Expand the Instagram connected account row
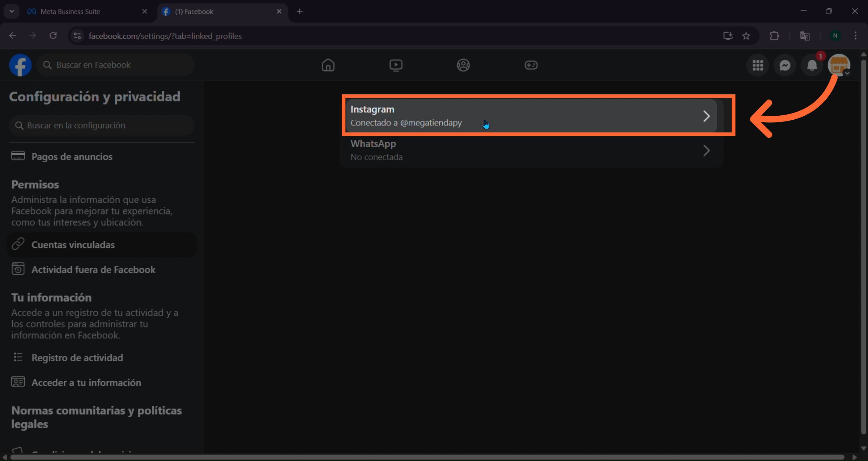 click(531, 116)
